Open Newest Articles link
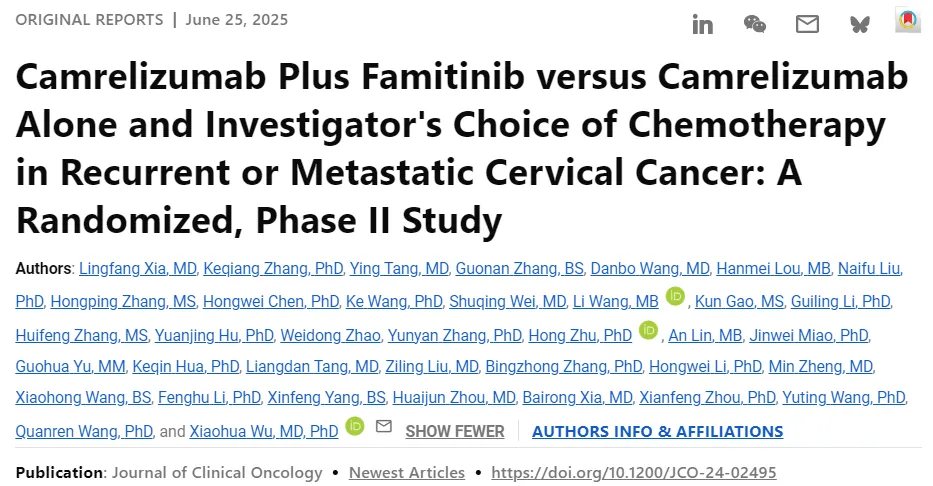 click(406, 472)
